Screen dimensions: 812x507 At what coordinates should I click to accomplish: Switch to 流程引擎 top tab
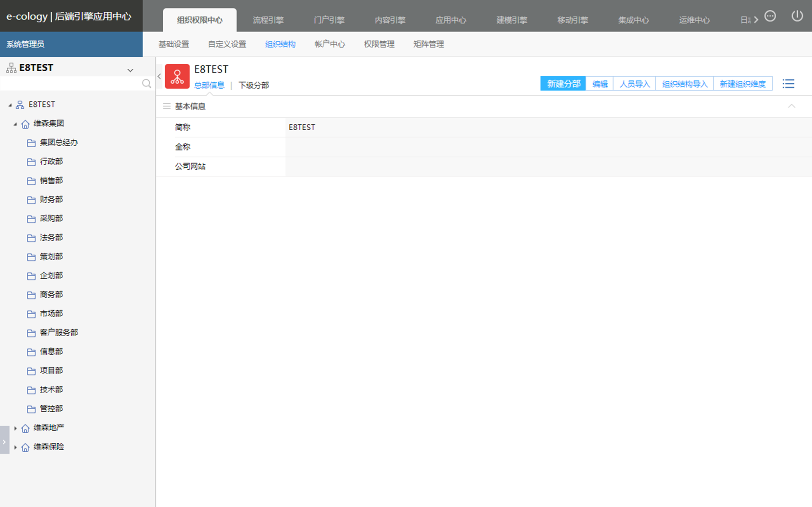click(x=268, y=20)
